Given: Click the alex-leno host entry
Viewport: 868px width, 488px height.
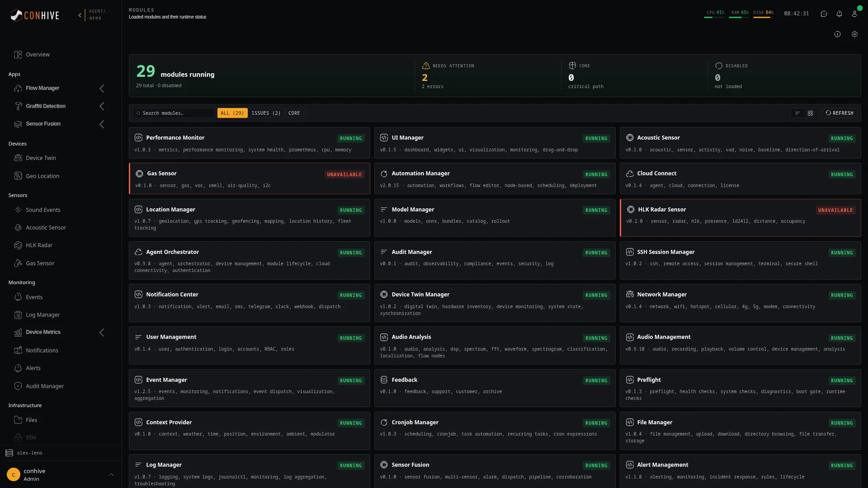Looking at the screenshot, I should (61, 453).
